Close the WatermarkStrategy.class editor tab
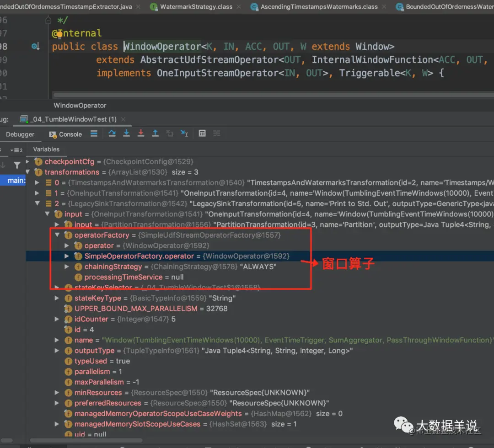494x448 pixels. 239,6
